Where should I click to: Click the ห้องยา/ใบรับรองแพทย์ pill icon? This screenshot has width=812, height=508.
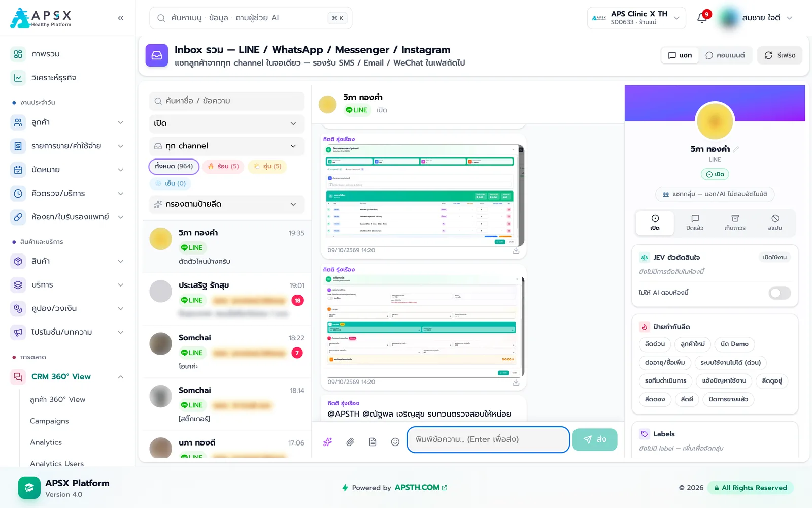click(x=18, y=217)
